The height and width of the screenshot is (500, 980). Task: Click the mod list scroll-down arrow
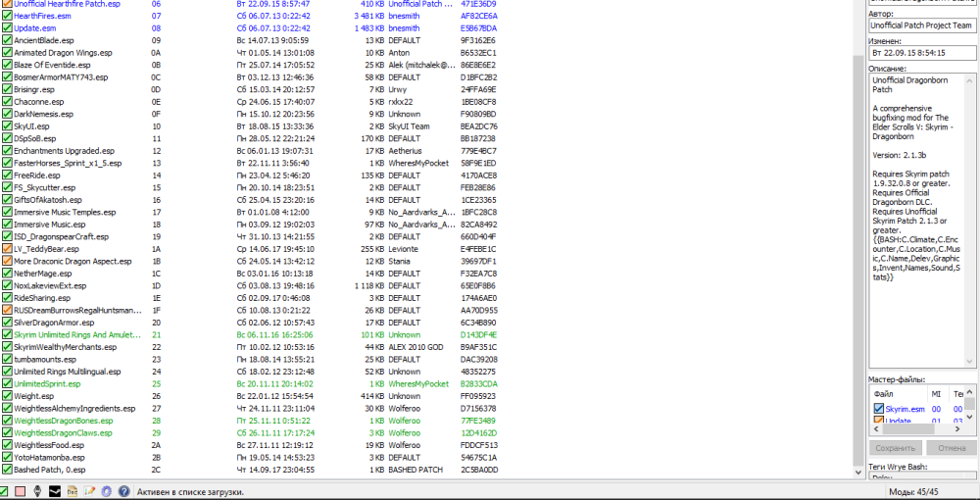(x=857, y=474)
